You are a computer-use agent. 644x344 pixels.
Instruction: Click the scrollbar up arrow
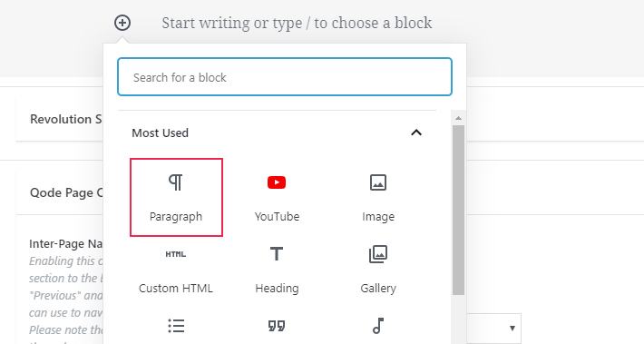point(458,118)
